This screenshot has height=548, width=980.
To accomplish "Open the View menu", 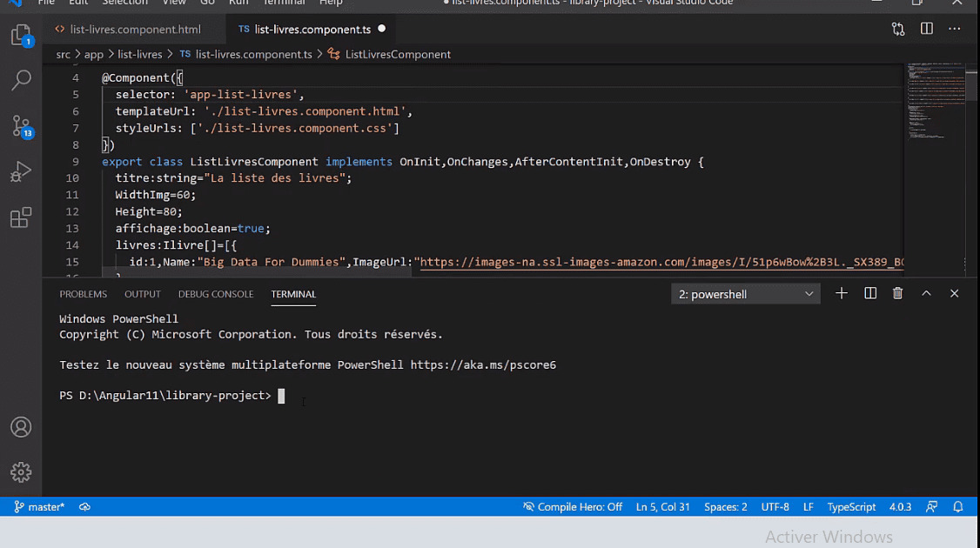I will [x=174, y=3].
